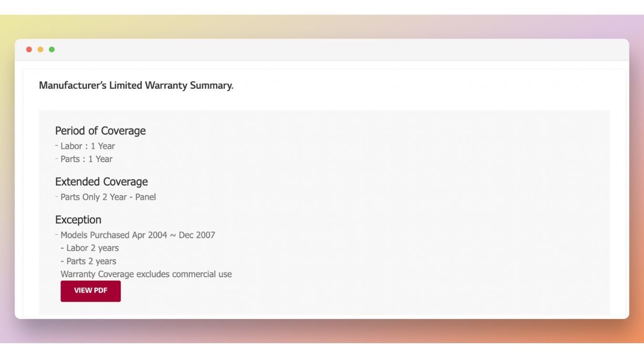Click "Warranty Coverage excludes commercial use" text

[x=146, y=274]
